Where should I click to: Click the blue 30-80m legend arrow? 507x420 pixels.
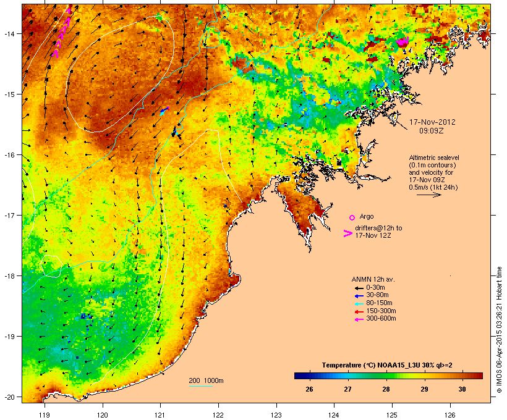click(x=359, y=296)
